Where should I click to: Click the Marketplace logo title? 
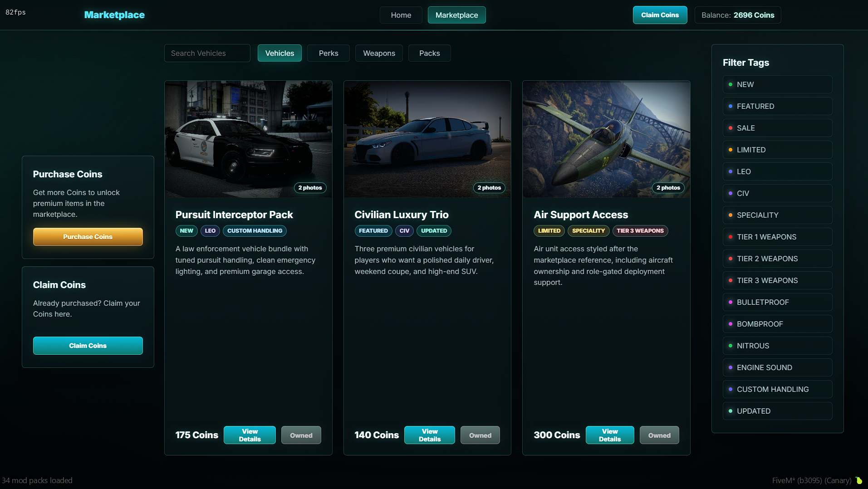114,15
